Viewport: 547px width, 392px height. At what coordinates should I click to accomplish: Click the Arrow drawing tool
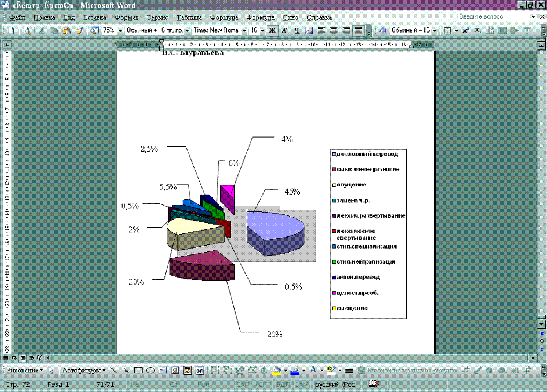pyautogui.click(x=126, y=370)
